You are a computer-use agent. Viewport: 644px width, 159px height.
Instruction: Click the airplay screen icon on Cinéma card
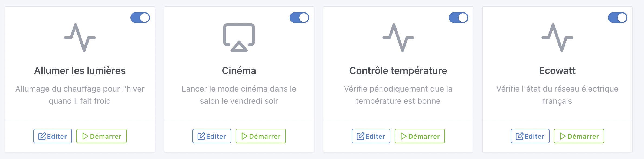click(x=239, y=38)
